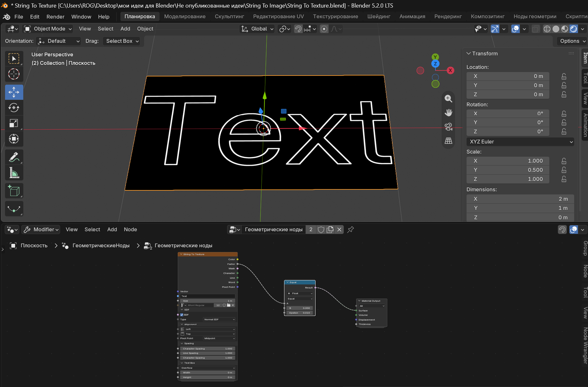Open the Modifier node type dropdown

click(x=41, y=230)
